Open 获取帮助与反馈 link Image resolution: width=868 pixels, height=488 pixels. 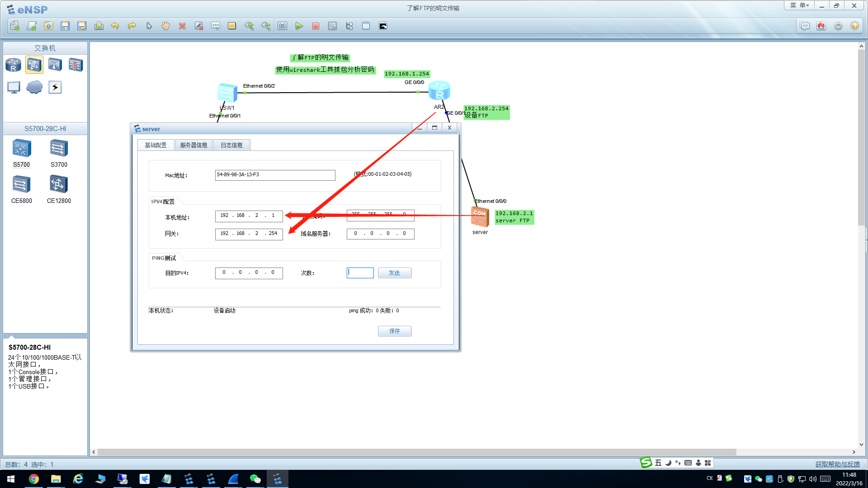pos(837,464)
